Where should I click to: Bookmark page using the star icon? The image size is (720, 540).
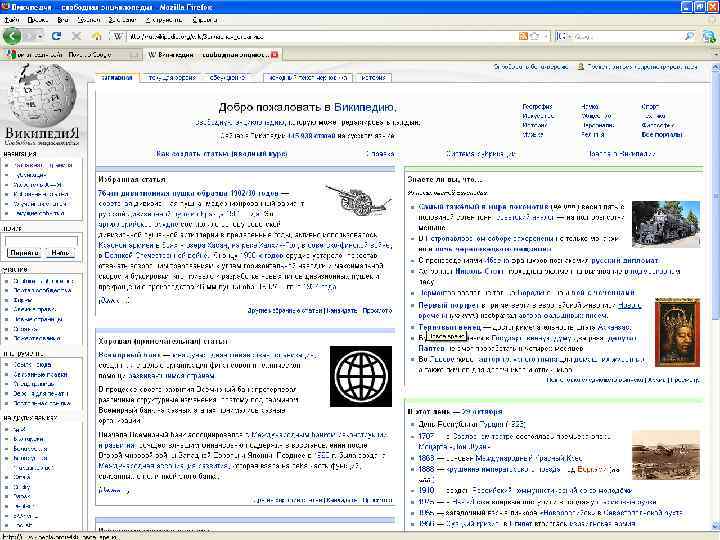tap(534, 36)
